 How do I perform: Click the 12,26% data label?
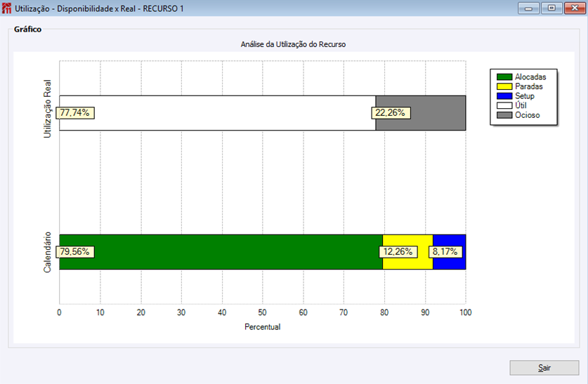pyautogui.click(x=398, y=252)
